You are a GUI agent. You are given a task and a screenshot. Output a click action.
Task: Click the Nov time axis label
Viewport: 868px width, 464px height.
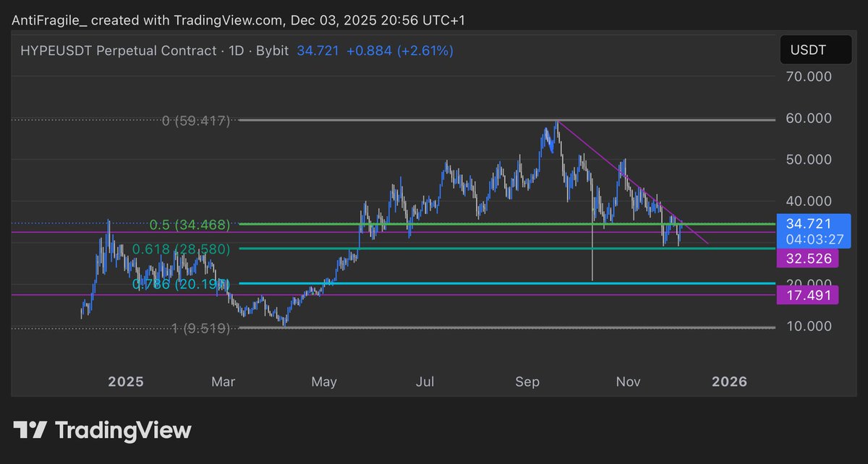(x=628, y=381)
